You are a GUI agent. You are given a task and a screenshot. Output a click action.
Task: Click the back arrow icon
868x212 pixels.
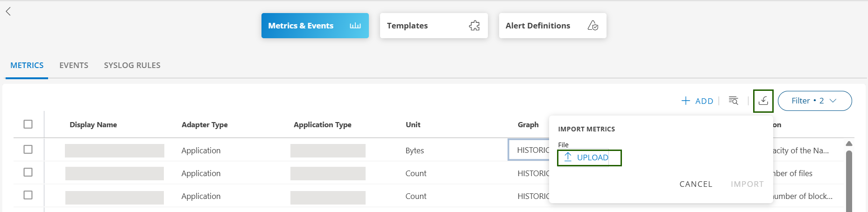click(x=8, y=12)
